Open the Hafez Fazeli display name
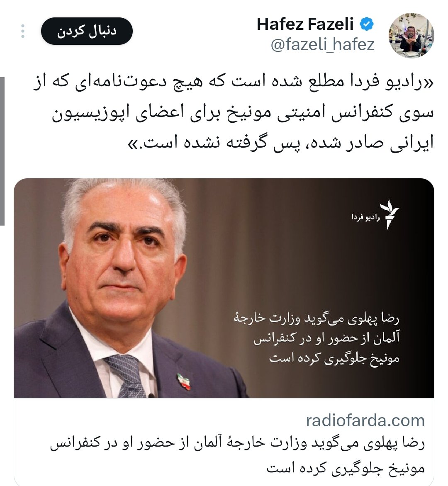 coord(305,24)
